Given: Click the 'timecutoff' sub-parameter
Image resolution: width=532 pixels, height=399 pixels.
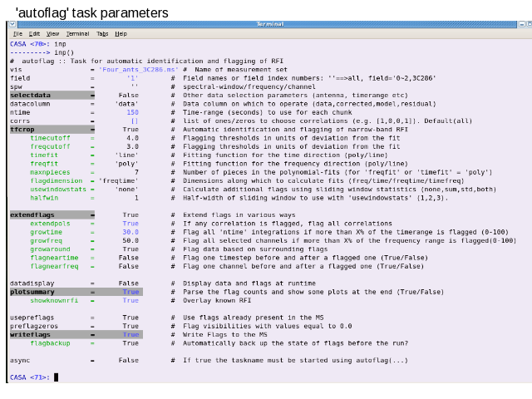Looking at the screenshot, I should pyautogui.click(x=50, y=138).
